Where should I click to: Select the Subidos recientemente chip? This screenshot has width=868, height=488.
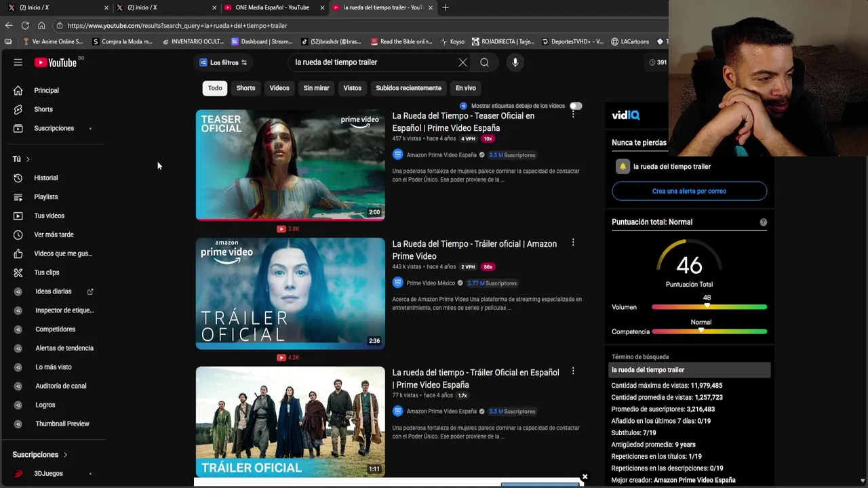pyautogui.click(x=408, y=88)
